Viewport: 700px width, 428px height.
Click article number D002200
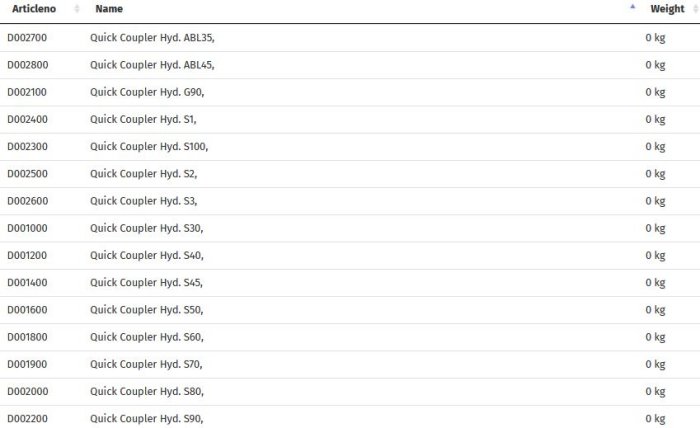coord(27,418)
